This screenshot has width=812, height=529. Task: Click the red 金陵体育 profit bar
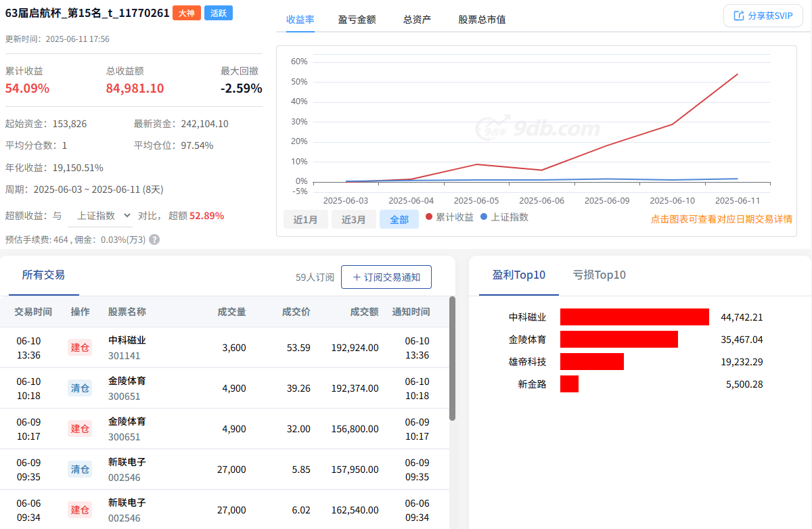(619, 340)
